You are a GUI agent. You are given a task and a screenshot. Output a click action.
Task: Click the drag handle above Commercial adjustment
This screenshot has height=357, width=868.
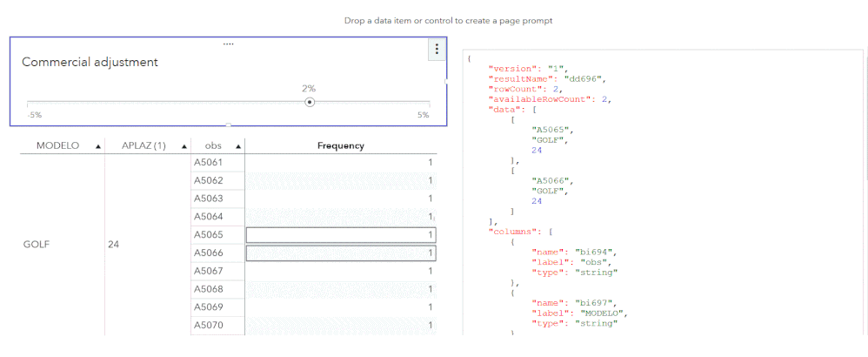229,43
